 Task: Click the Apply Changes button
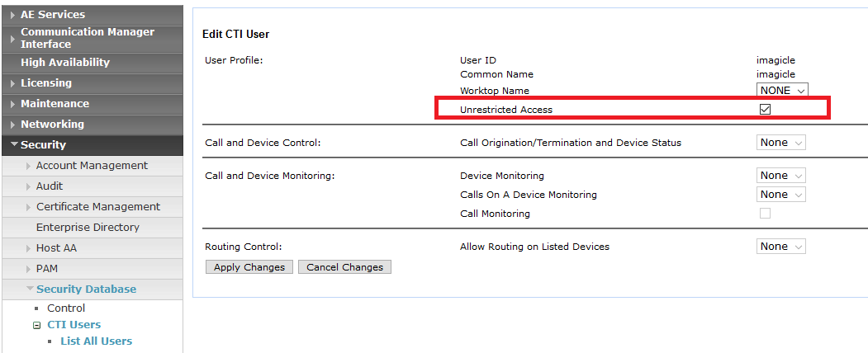[249, 267]
